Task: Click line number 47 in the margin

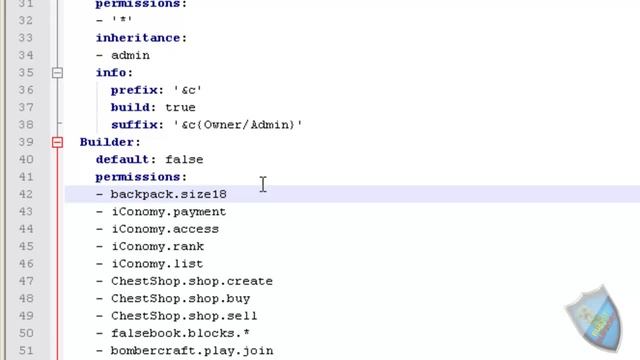Action: [x=26, y=281]
